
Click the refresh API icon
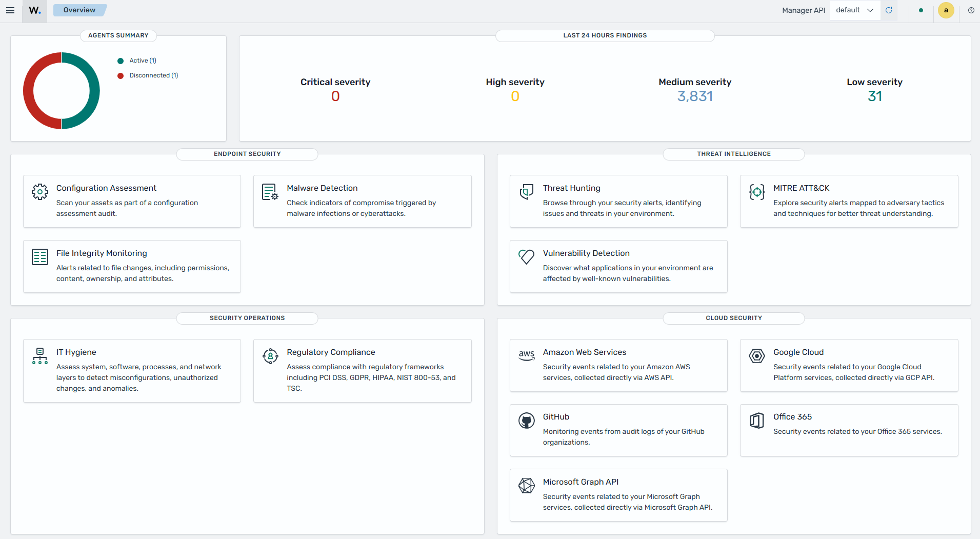tap(889, 10)
